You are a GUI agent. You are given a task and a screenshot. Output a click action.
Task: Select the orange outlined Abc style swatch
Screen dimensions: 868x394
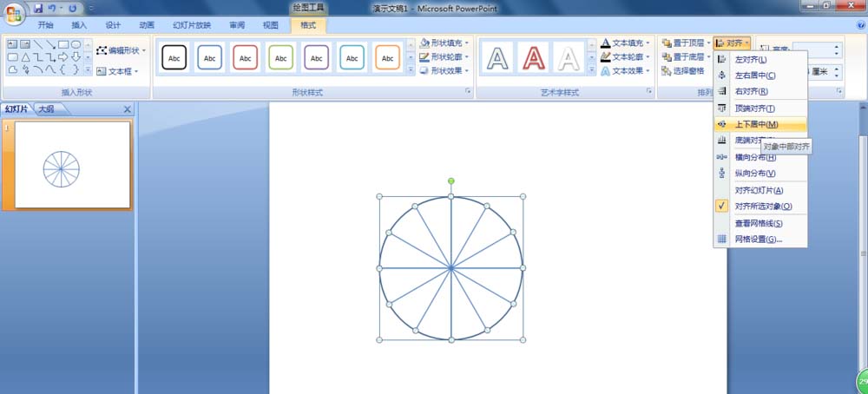[387, 57]
